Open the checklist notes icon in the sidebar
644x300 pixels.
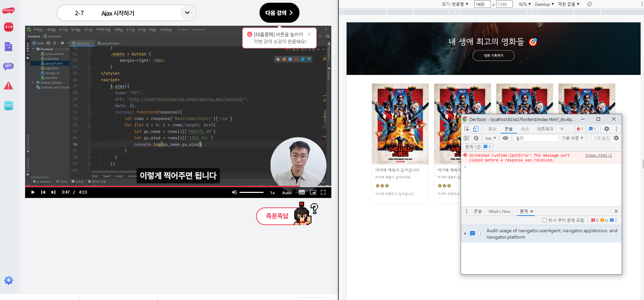8,46
